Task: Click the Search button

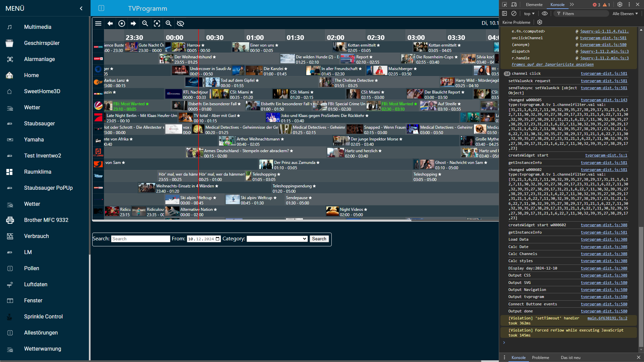Action: click(319, 239)
